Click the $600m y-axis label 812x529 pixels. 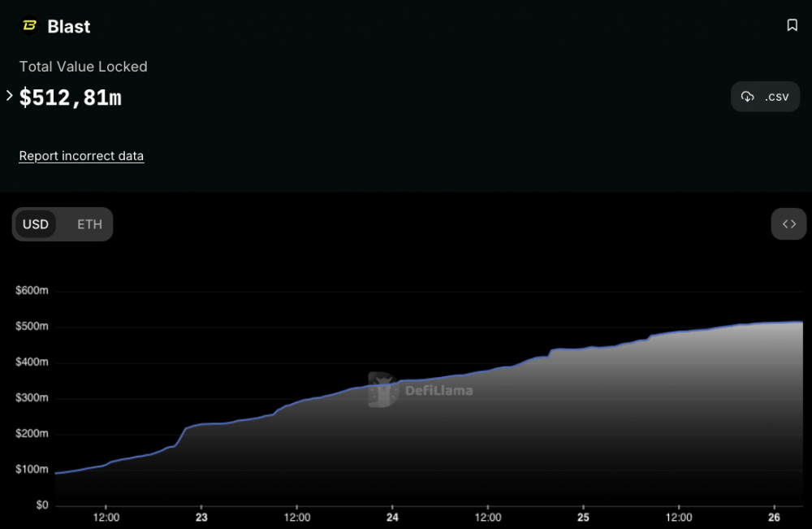tap(32, 291)
